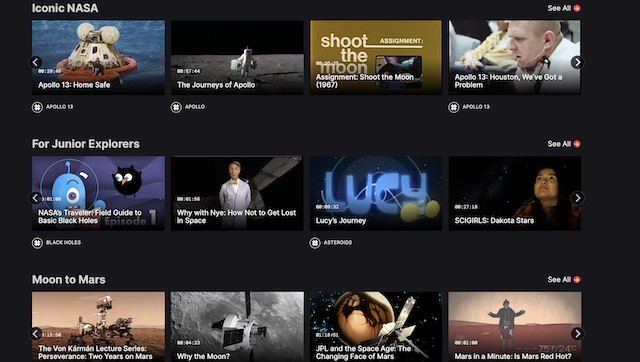Play Mars in a Minute: Is Mars Red Hot?
Image resolution: width=640 pixels, height=362 pixels.
(x=515, y=326)
